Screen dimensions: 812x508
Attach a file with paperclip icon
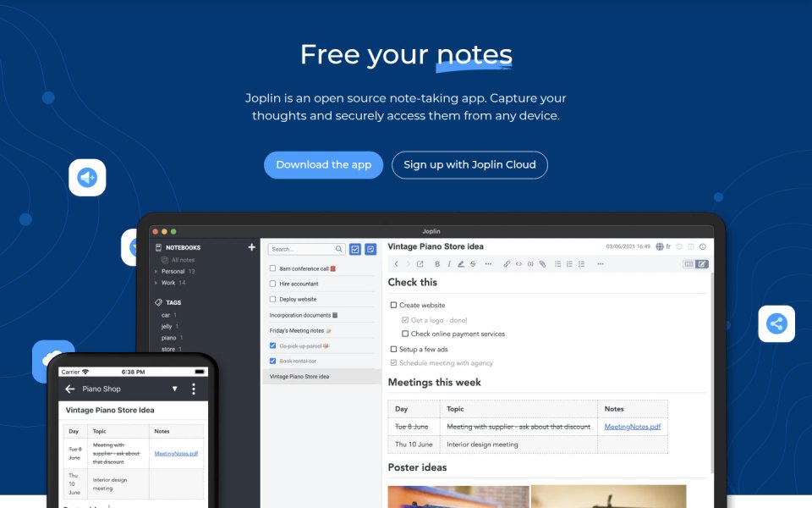(x=542, y=264)
